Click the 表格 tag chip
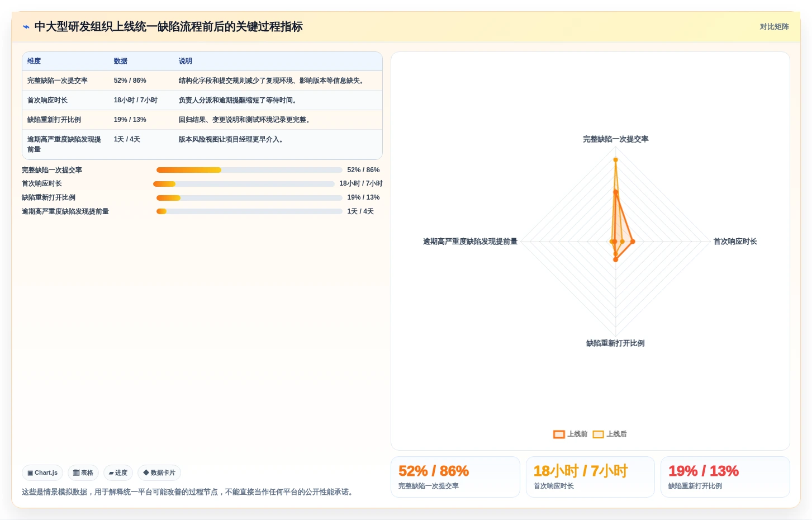 pyautogui.click(x=83, y=472)
